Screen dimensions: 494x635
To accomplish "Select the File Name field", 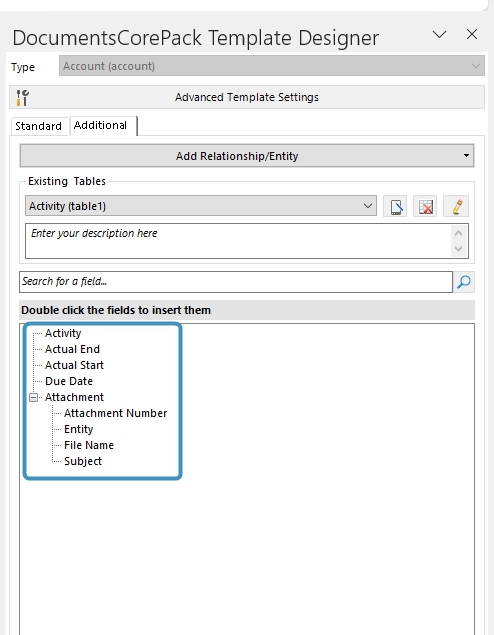I will pyautogui.click(x=89, y=445).
